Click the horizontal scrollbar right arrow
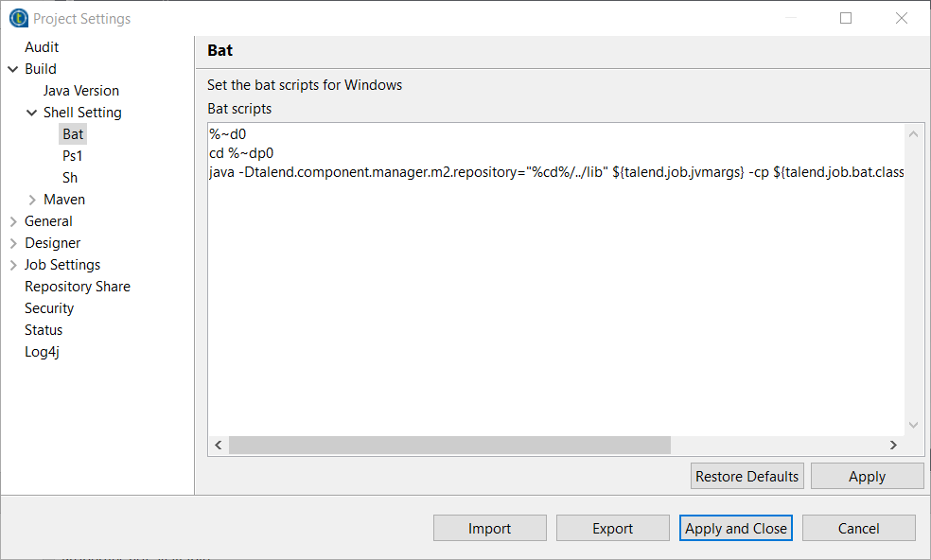Screen dimensions: 931x560 pyautogui.click(x=892, y=445)
